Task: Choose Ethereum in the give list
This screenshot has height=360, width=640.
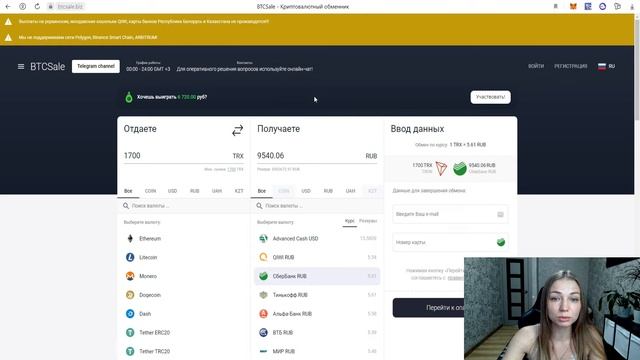Action: (x=183, y=238)
